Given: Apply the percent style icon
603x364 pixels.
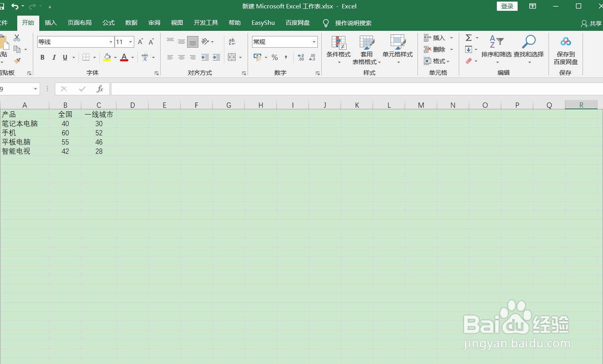Looking at the screenshot, I should (275, 57).
